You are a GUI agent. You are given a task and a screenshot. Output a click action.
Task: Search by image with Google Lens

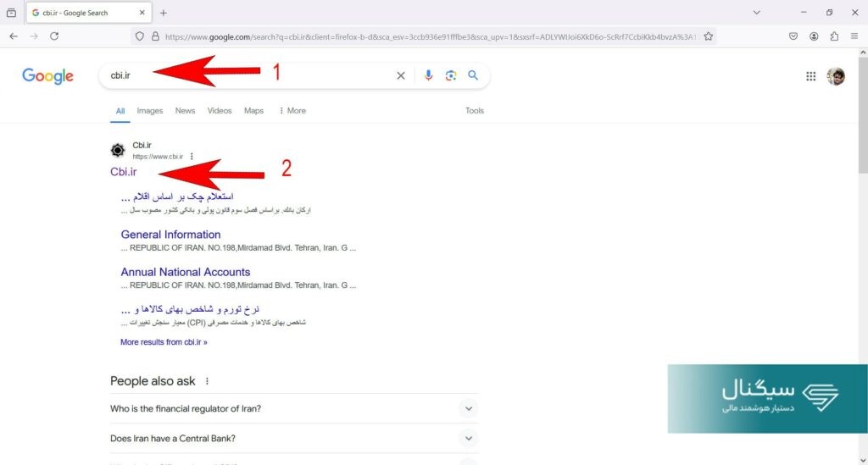click(451, 75)
